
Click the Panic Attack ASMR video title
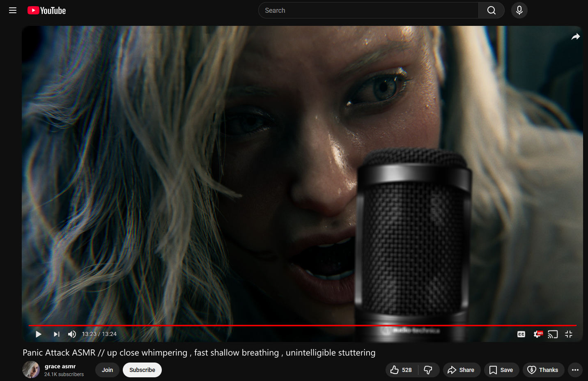[x=199, y=353]
